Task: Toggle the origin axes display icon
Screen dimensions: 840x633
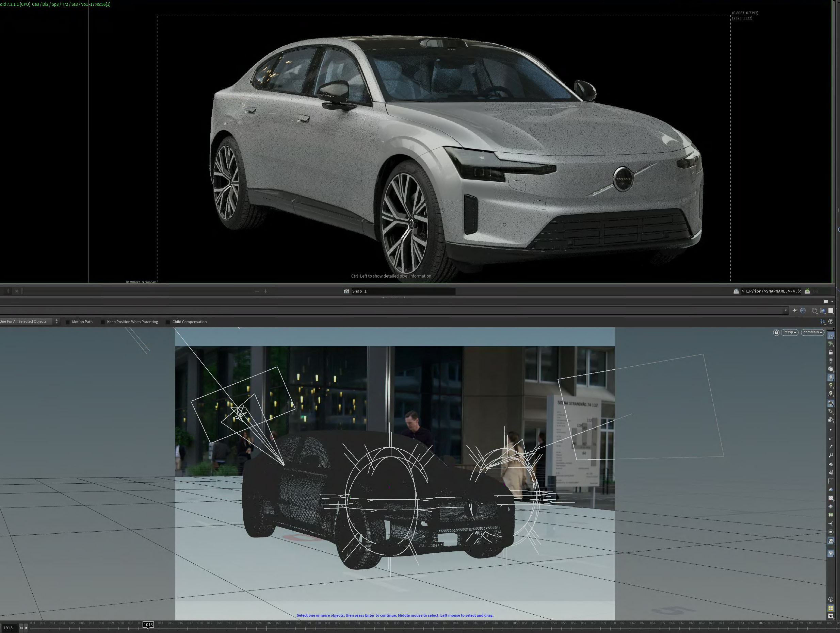Action: [830, 524]
